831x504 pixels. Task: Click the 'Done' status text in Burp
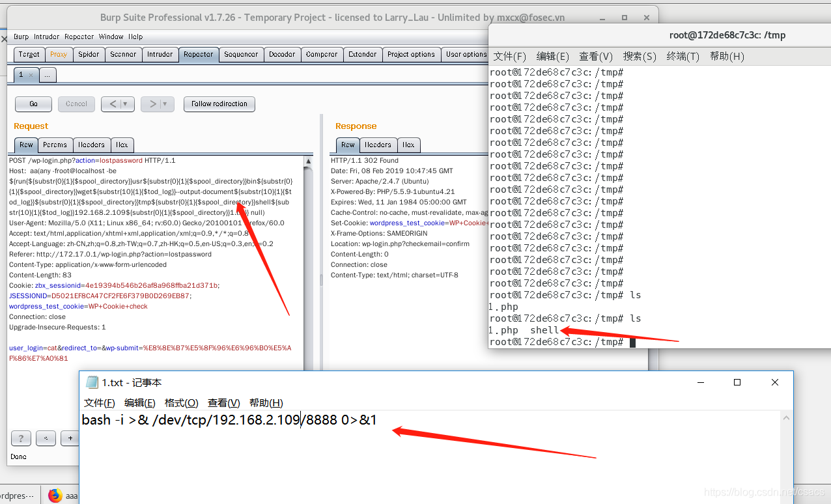click(19, 456)
